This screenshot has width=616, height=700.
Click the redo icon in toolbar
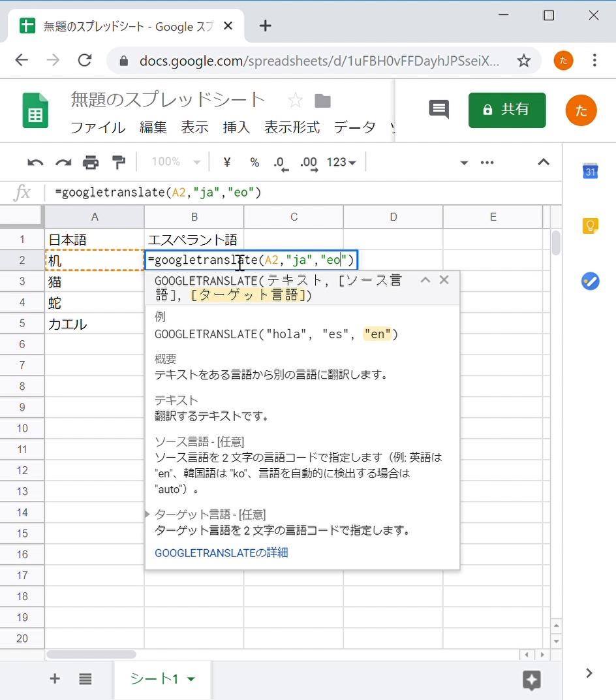click(63, 163)
